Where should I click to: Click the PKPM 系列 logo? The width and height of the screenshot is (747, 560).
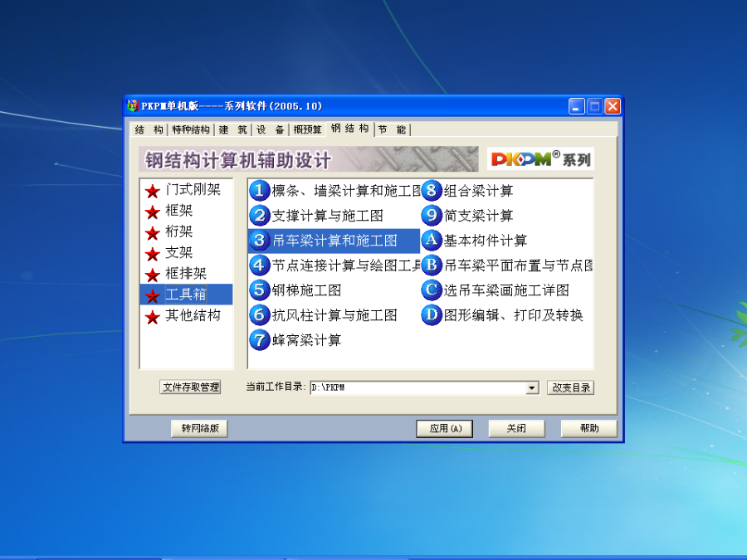coord(540,159)
